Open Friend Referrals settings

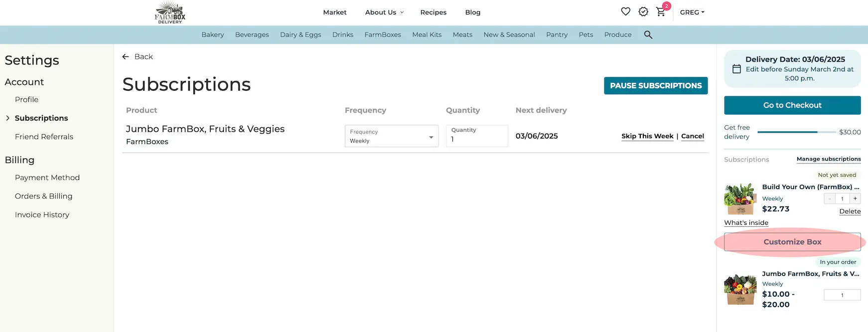(x=44, y=137)
